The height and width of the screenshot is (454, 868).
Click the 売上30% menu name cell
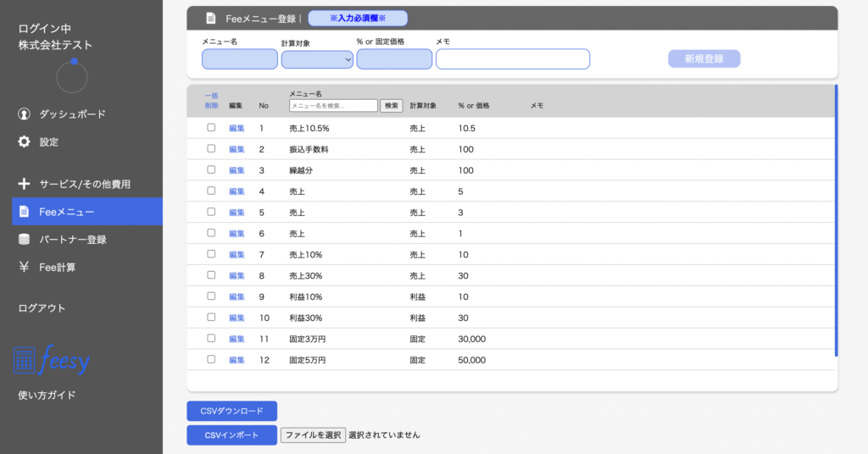305,276
